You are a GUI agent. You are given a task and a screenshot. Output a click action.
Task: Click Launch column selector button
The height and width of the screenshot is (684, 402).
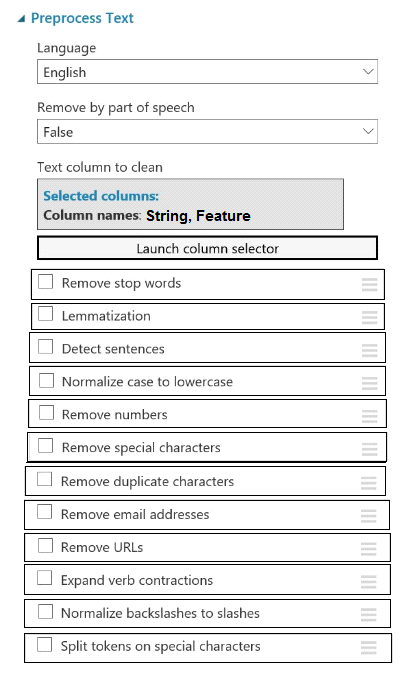[208, 248]
